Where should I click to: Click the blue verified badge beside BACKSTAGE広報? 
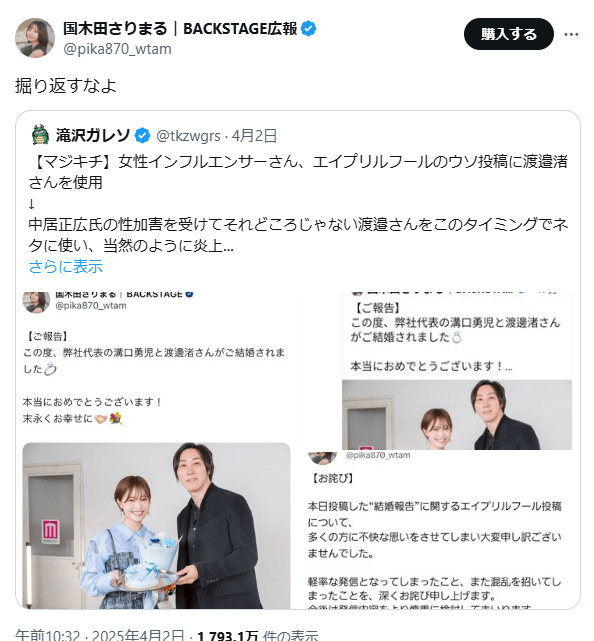coord(308,29)
